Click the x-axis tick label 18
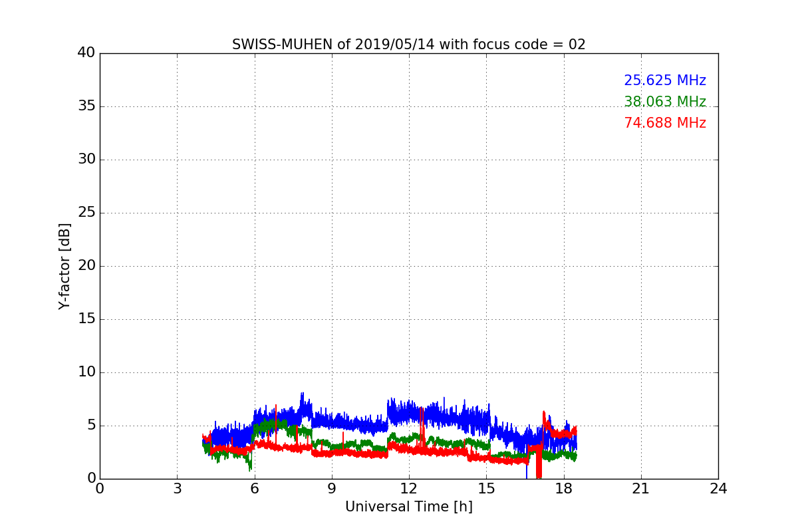 point(564,489)
